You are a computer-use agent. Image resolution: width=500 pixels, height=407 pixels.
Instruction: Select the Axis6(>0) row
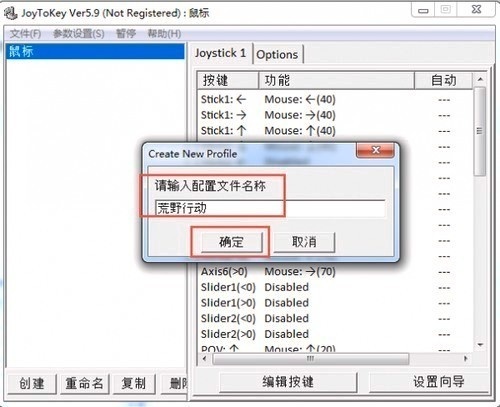(x=335, y=272)
